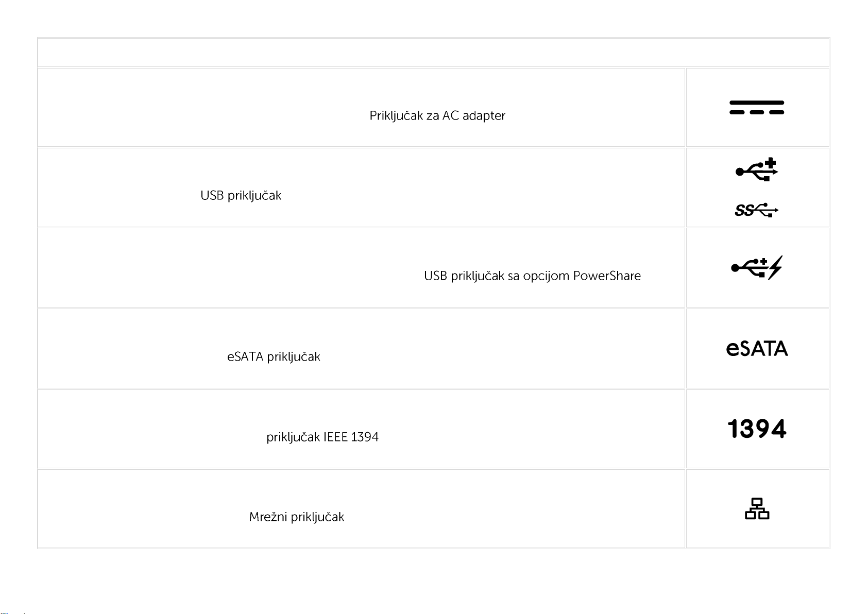Viewport: 868px width, 614px height.
Task: Select the USB icon with plus sign
Action: (757, 170)
